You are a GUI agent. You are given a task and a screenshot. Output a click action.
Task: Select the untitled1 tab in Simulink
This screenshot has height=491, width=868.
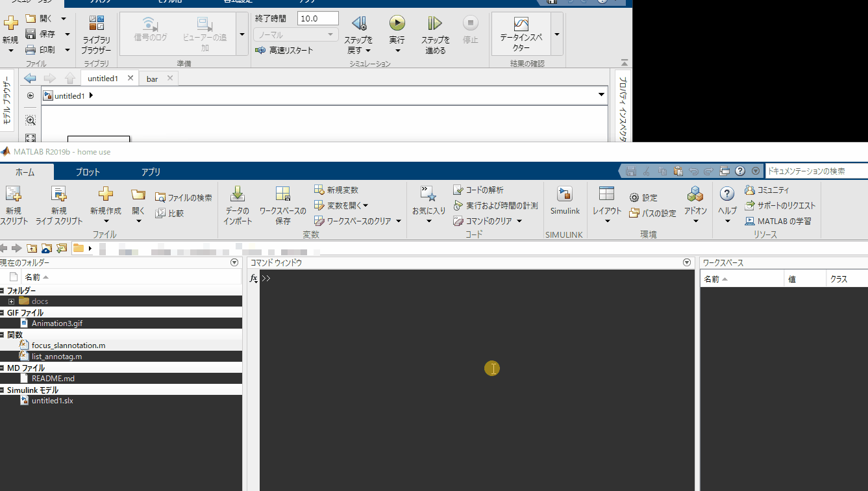[103, 79]
